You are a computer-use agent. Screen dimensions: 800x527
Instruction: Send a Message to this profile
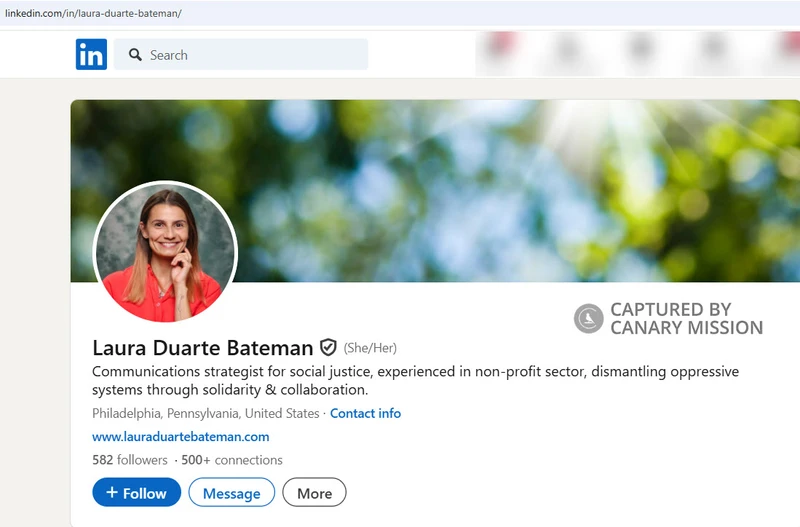(x=232, y=492)
